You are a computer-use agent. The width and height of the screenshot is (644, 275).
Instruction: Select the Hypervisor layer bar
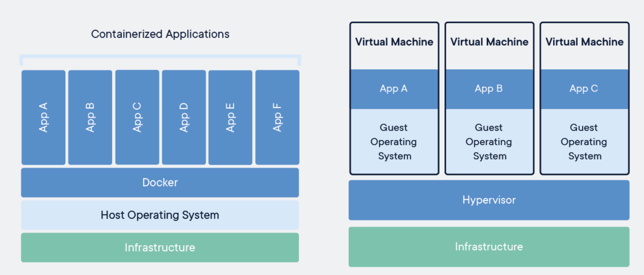pos(489,200)
